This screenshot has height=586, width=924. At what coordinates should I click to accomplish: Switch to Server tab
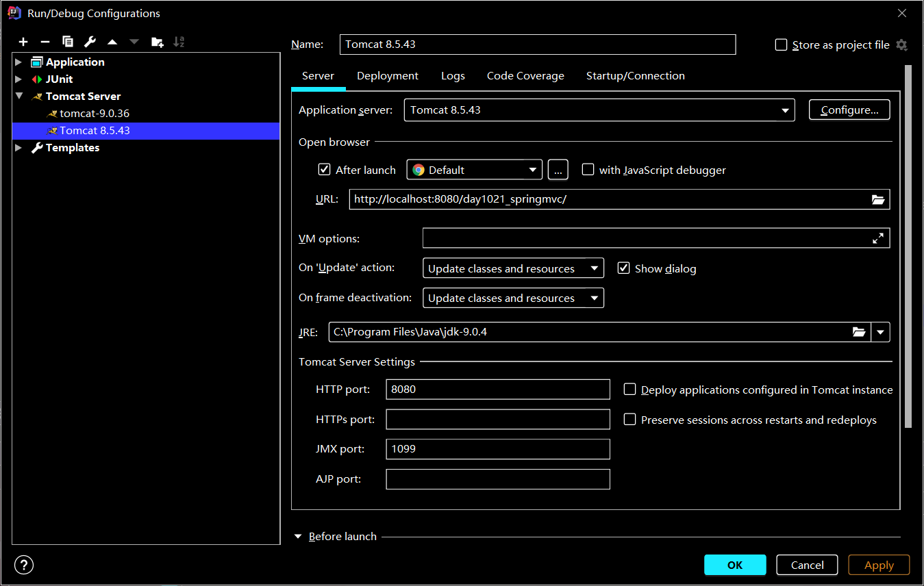click(318, 76)
